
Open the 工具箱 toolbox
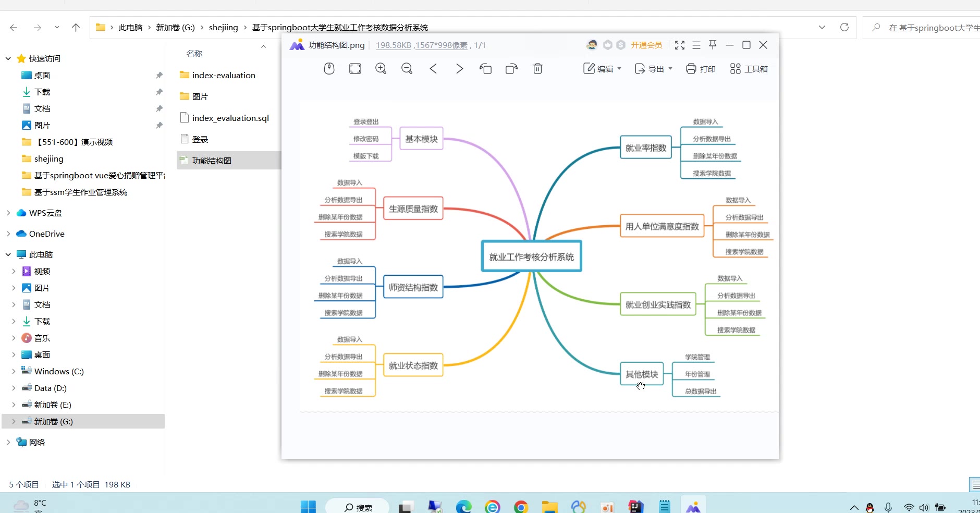(x=749, y=69)
